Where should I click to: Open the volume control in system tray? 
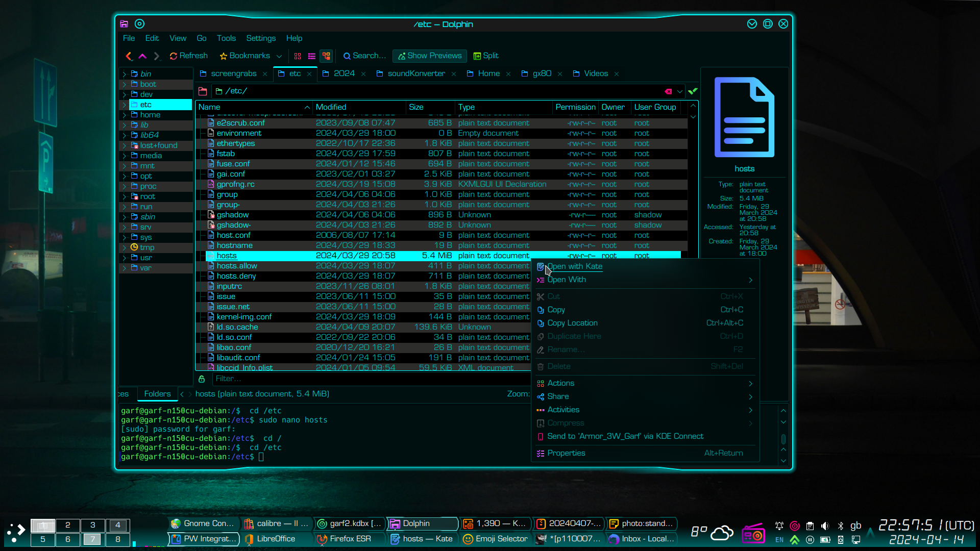825,526
